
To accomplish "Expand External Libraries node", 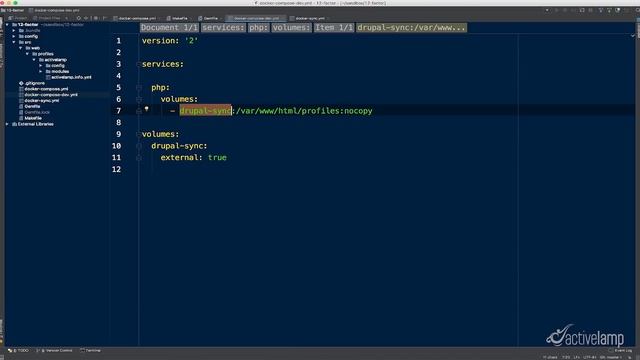I will (x=7, y=124).
